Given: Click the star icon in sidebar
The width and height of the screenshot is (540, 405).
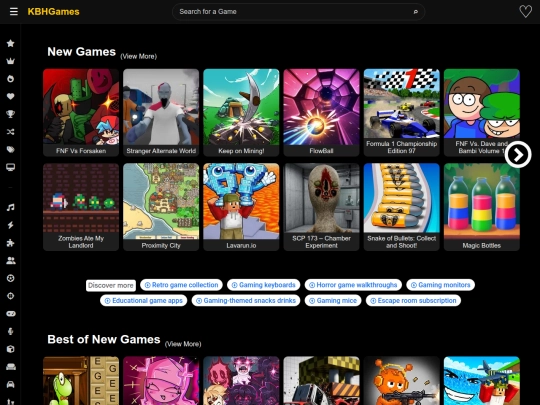Looking at the screenshot, I should click(x=11, y=43).
